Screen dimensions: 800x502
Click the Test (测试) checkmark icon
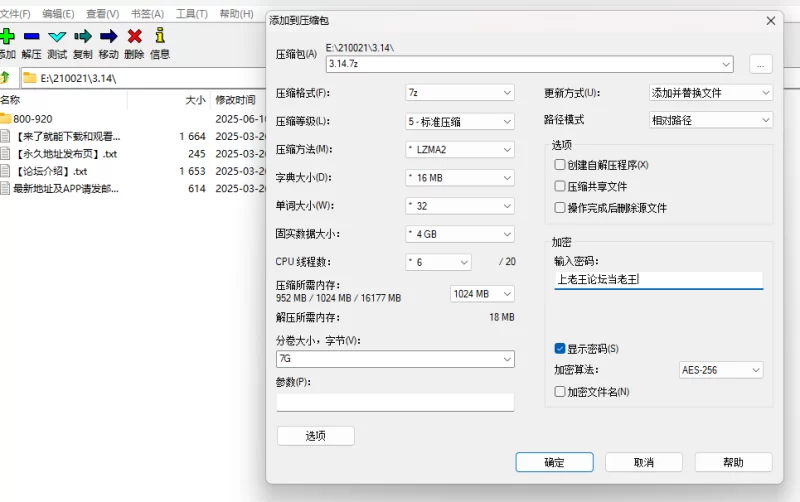[57, 36]
